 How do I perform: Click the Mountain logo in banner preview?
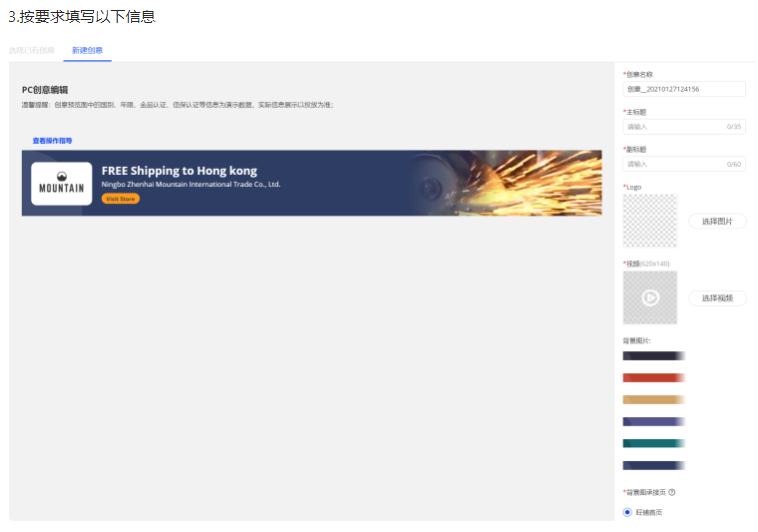[61, 183]
